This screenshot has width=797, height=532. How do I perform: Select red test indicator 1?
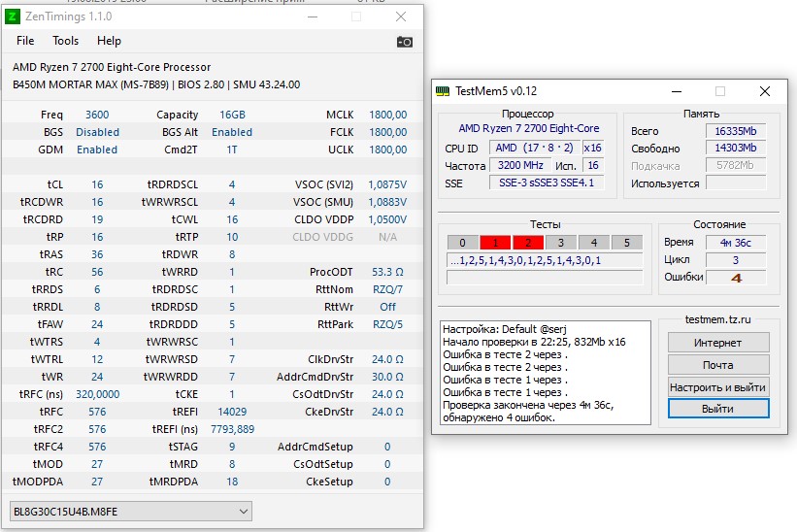coord(495,243)
